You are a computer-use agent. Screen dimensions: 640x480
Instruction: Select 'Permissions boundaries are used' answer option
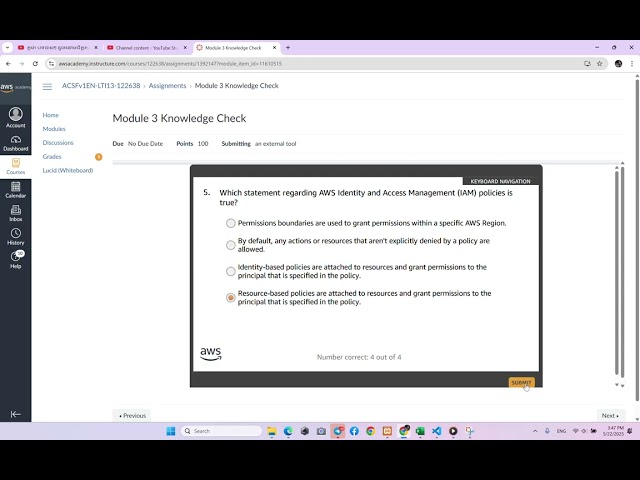[x=231, y=223]
